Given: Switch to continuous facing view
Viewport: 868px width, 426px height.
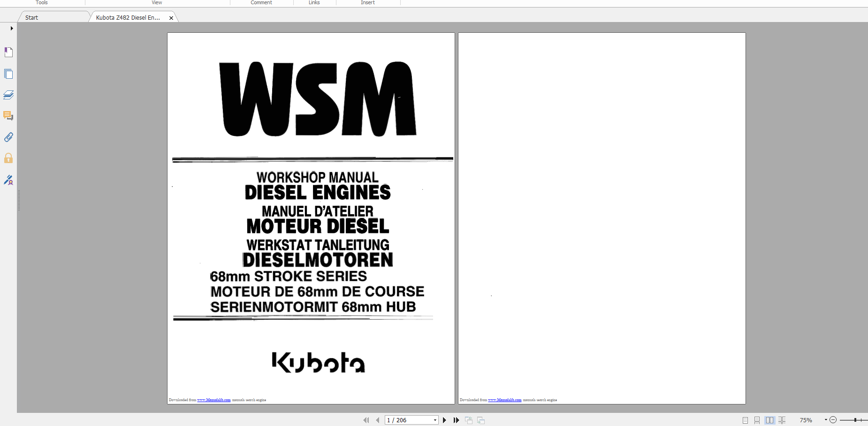Looking at the screenshot, I should point(782,420).
